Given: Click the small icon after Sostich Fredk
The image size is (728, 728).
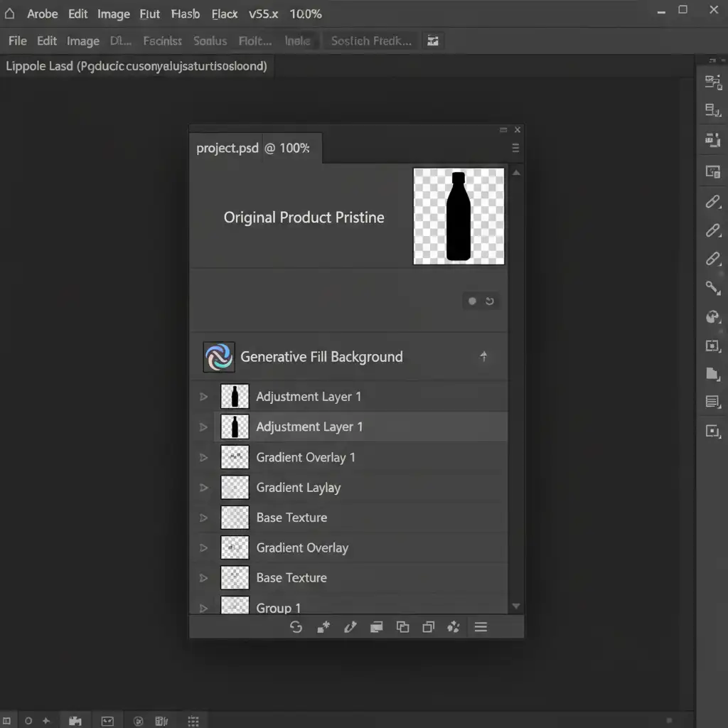Looking at the screenshot, I should coord(432,41).
